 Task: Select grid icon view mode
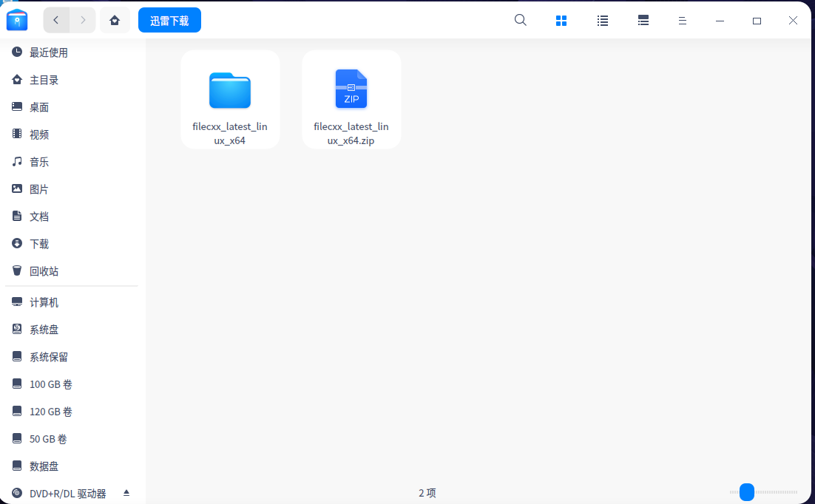click(x=561, y=20)
